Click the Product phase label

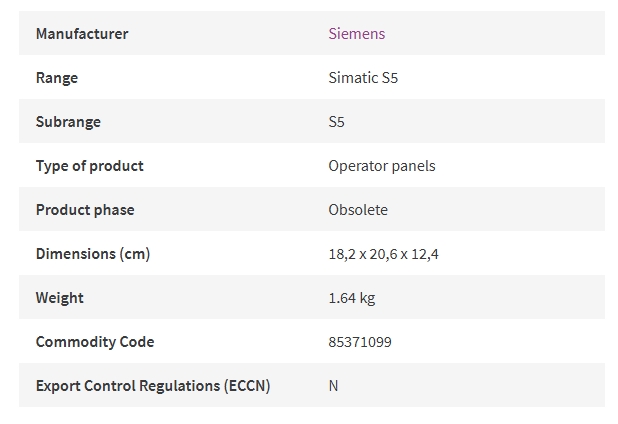tap(85, 210)
